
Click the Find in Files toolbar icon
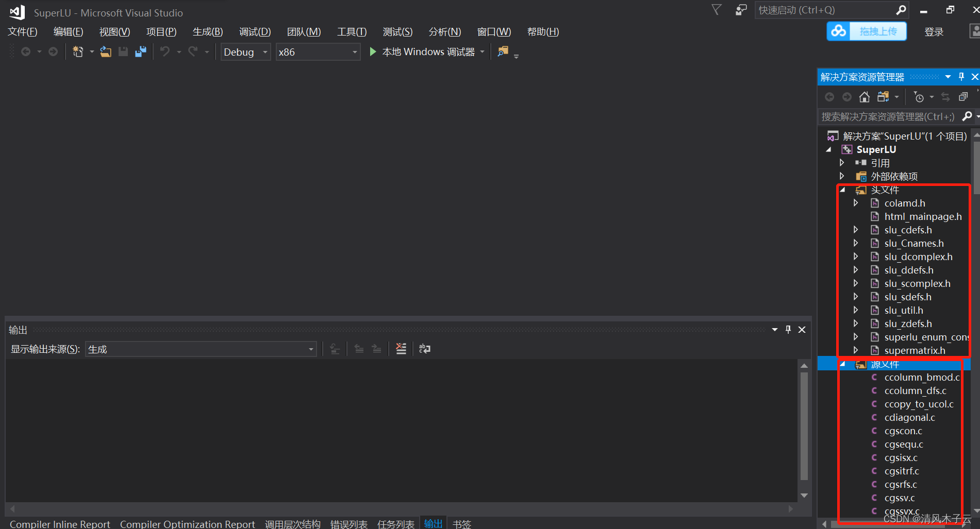(503, 52)
